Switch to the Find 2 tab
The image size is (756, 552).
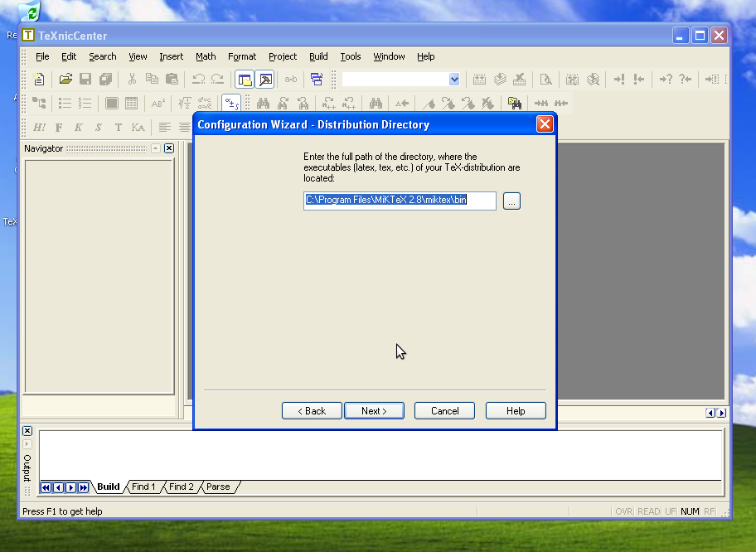click(x=182, y=487)
